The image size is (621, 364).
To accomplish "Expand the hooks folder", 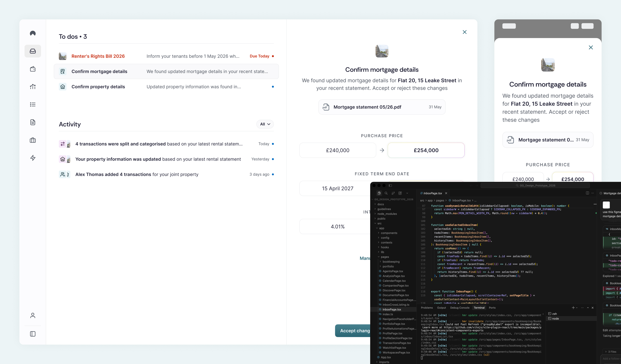I will [x=393, y=247].
